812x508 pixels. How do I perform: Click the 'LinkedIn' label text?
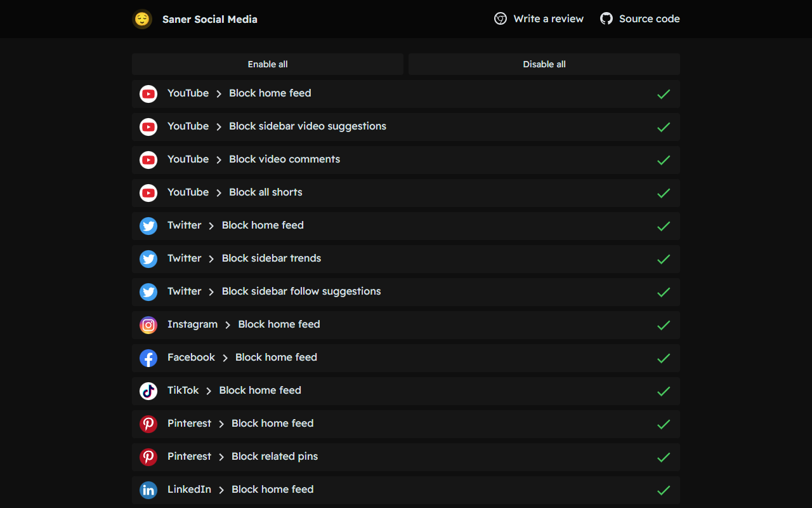[189, 490]
